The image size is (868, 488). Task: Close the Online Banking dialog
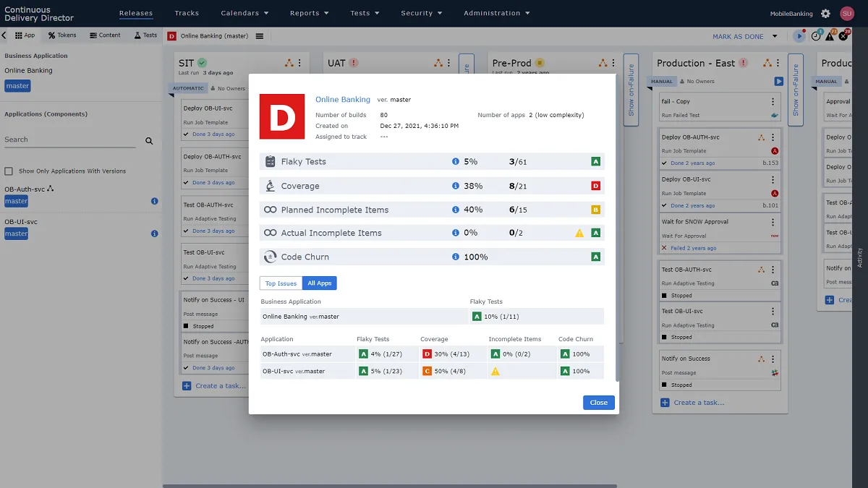click(598, 403)
